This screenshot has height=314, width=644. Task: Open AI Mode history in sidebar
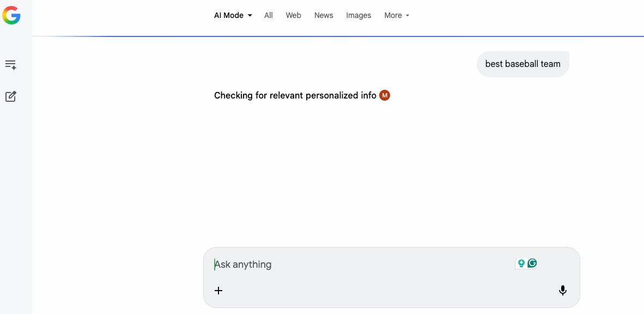(10, 65)
